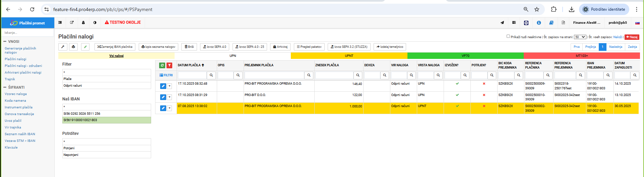Edit row dated 17.10.2025 08:32:48 via pencil

point(163,86)
